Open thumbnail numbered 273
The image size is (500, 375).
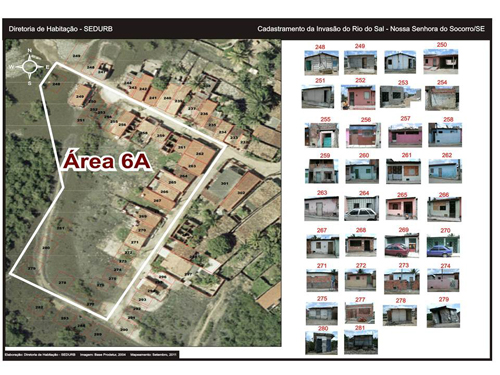click(401, 282)
